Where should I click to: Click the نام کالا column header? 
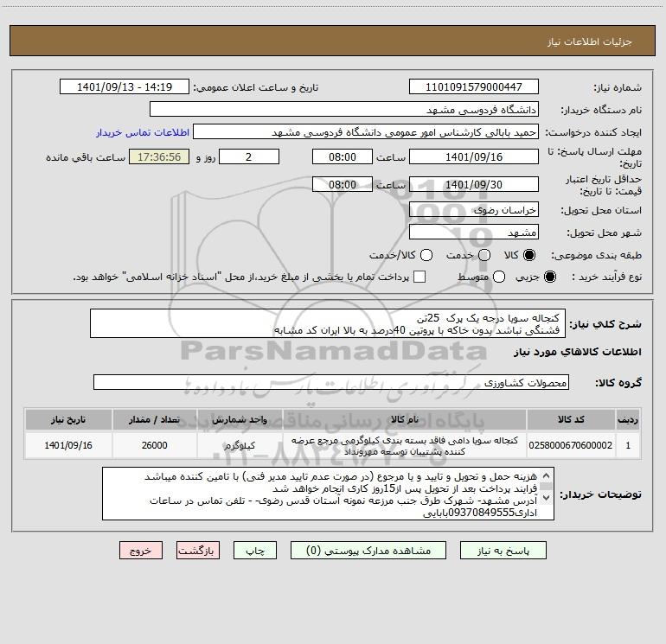[405, 419]
